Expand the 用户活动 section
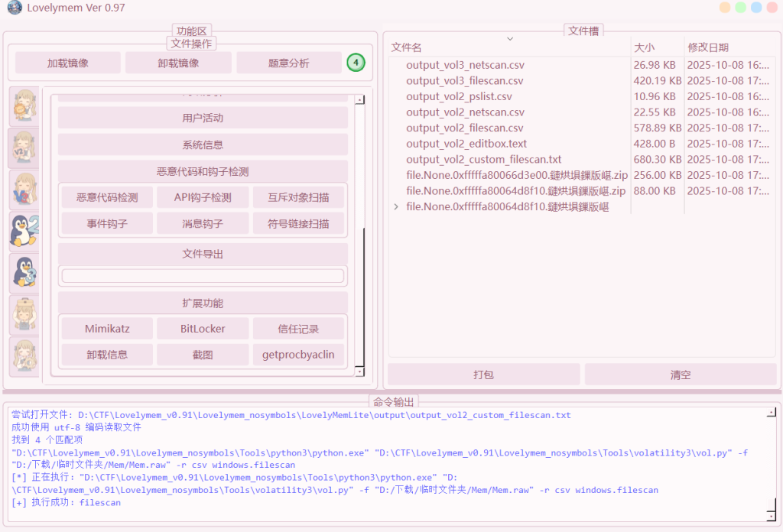Screen dimensions: 783x532 (203, 118)
